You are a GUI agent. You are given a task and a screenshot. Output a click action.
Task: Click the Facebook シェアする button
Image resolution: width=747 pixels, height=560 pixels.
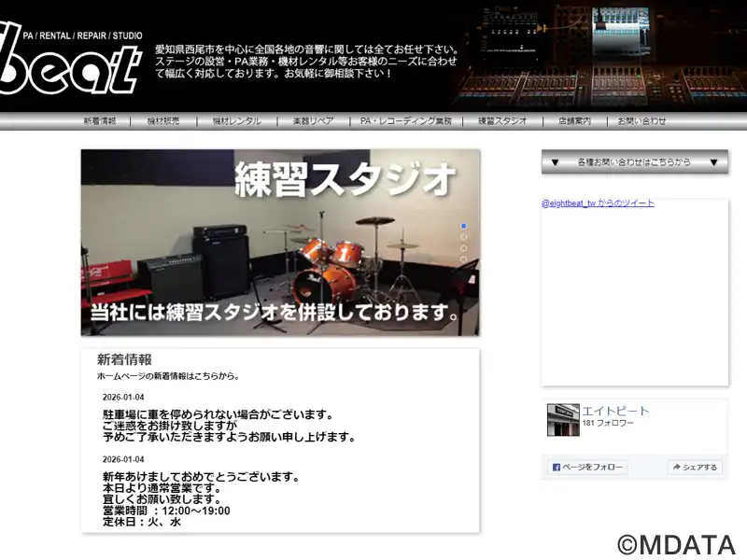(x=695, y=468)
